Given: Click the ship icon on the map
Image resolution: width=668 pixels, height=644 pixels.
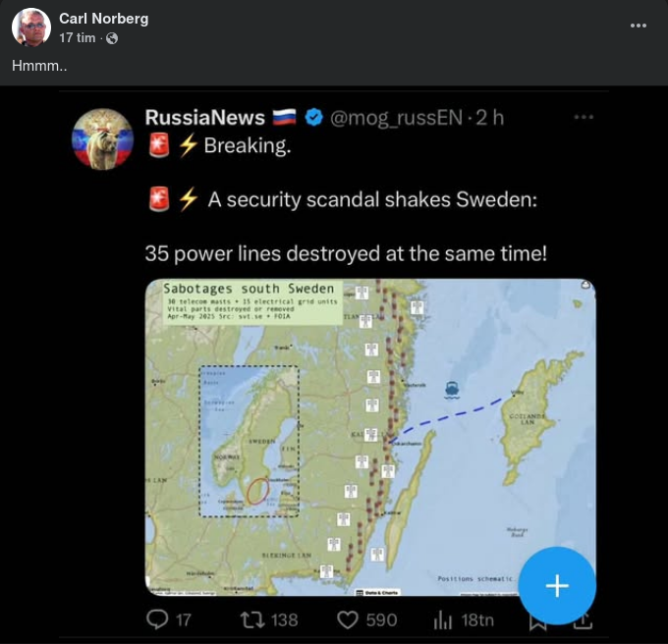Looking at the screenshot, I should pos(452,390).
